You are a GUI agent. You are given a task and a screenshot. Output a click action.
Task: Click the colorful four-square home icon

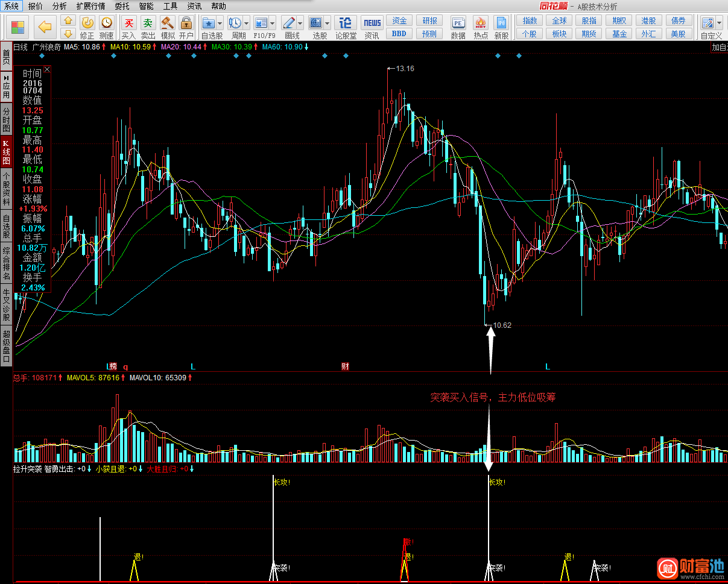point(18,27)
